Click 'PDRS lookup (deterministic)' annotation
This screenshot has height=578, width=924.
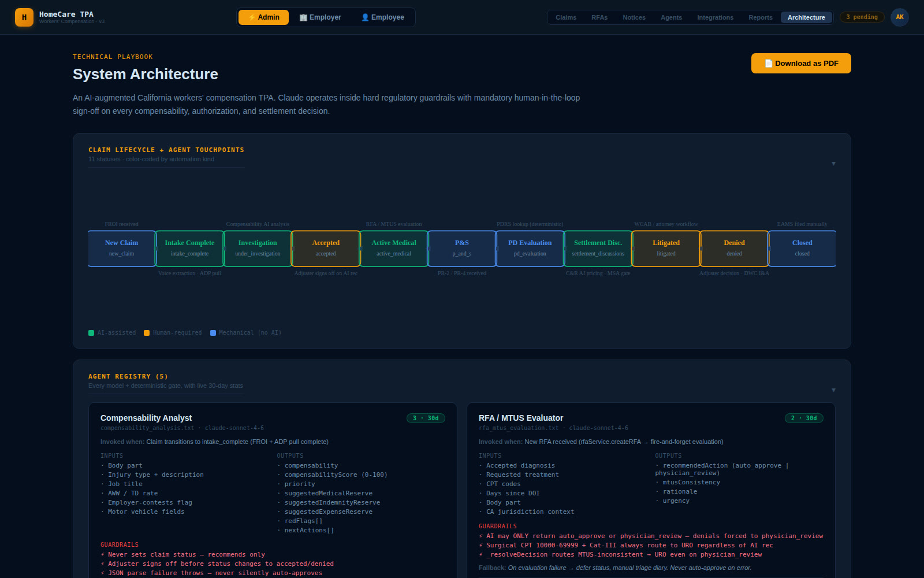point(530,224)
